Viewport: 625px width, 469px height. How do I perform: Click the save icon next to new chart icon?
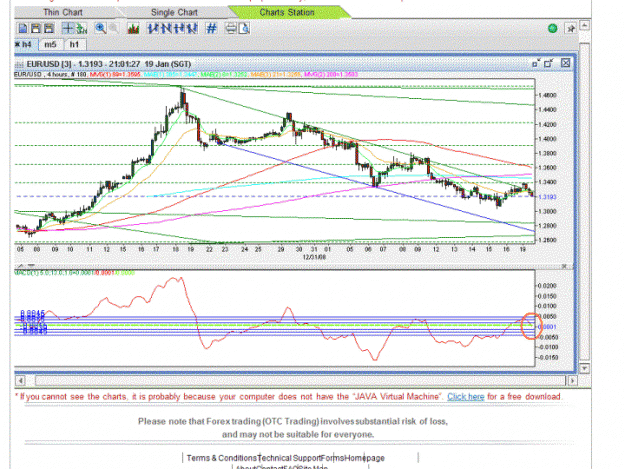click(x=36, y=28)
